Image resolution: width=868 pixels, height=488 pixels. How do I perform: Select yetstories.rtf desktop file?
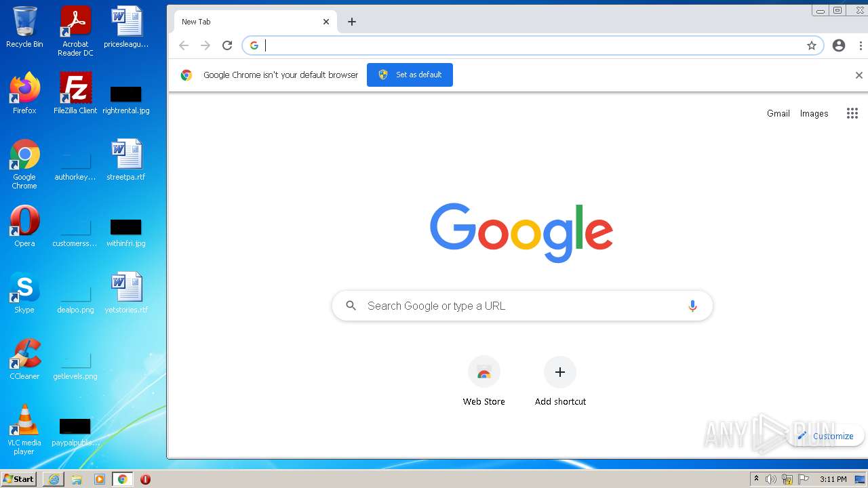tap(126, 293)
